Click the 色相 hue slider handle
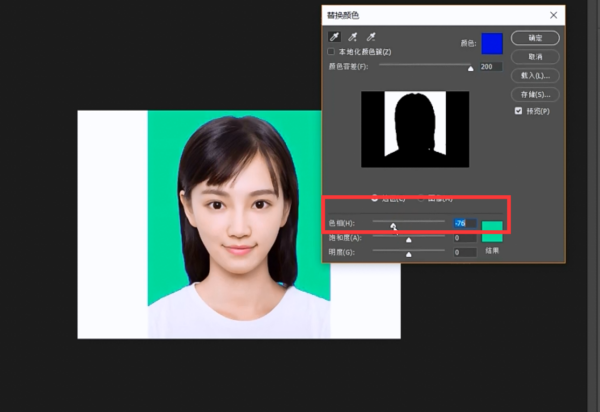Image resolution: width=600 pixels, height=412 pixels. coord(393,226)
